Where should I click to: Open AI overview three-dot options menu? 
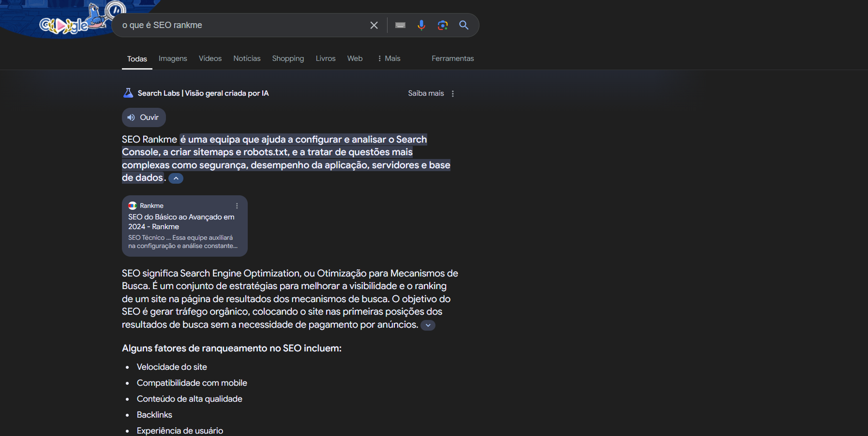coord(453,94)
